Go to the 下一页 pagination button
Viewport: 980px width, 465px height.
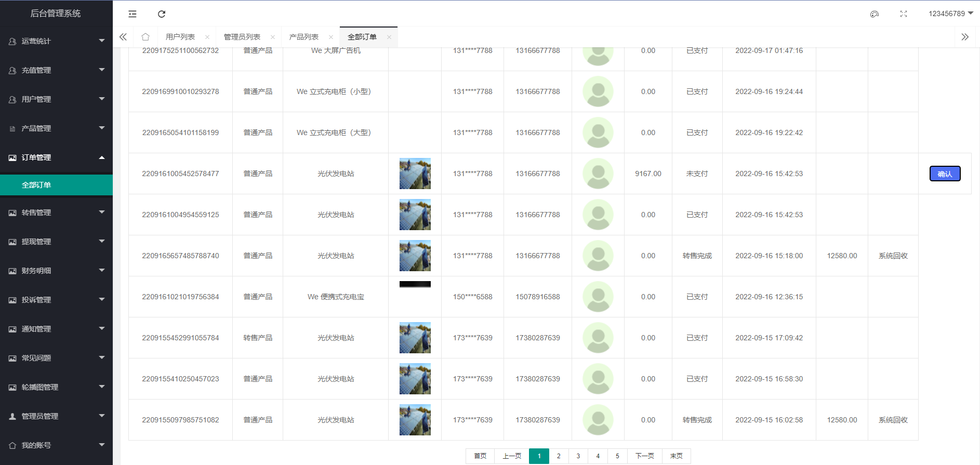644,456
